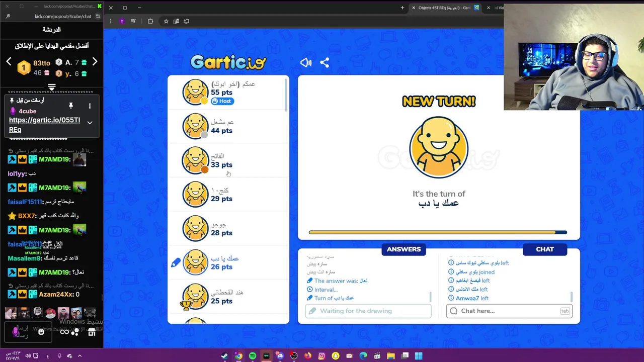Open Firefox from the taskbar
Image resolution: width=644 pixels, height=362 pixels.
(x=307, y=356)
